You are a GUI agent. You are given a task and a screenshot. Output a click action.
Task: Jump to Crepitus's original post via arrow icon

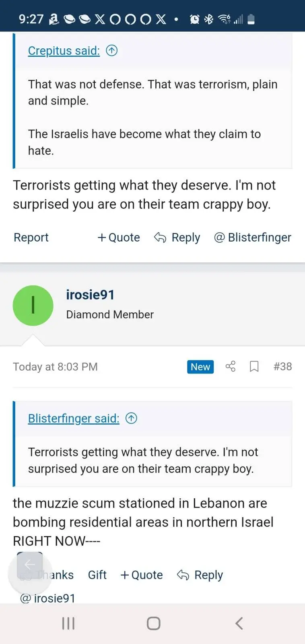click(x=111, y=50)
